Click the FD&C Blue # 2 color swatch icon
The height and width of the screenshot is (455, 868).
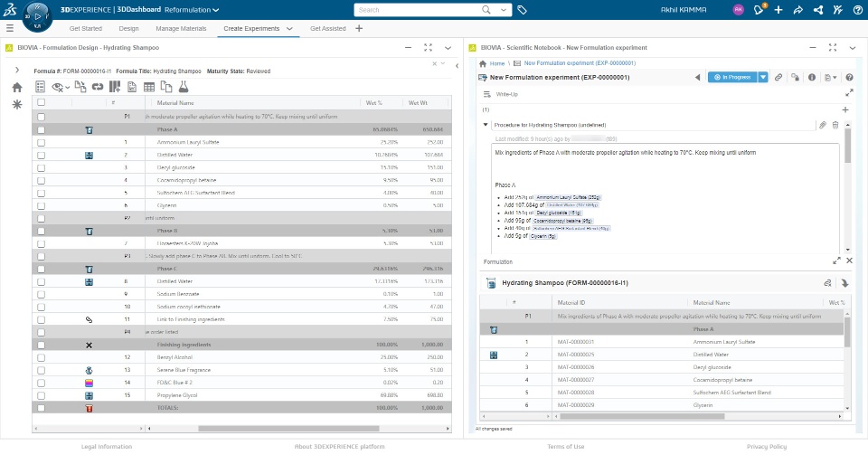(89, 383)
